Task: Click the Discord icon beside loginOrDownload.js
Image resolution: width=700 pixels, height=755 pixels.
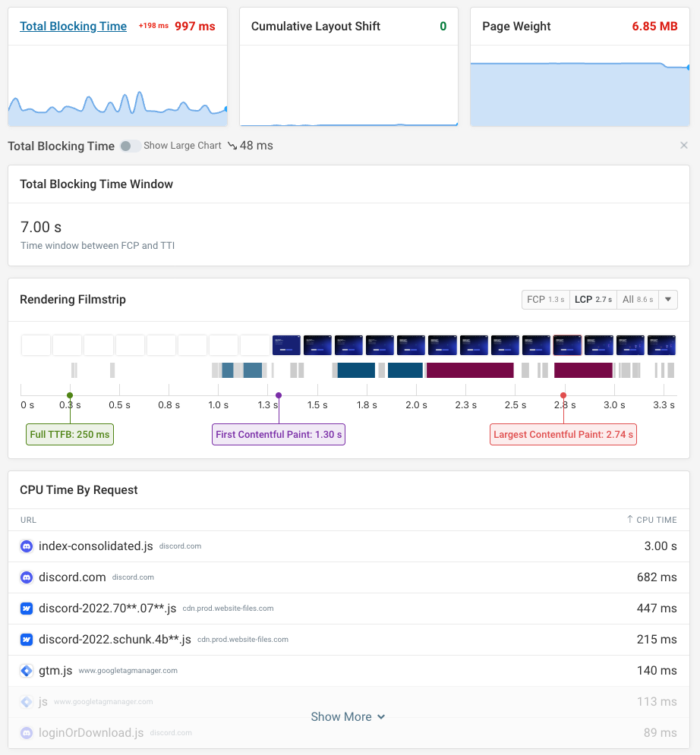Action: tap(27, 732)
